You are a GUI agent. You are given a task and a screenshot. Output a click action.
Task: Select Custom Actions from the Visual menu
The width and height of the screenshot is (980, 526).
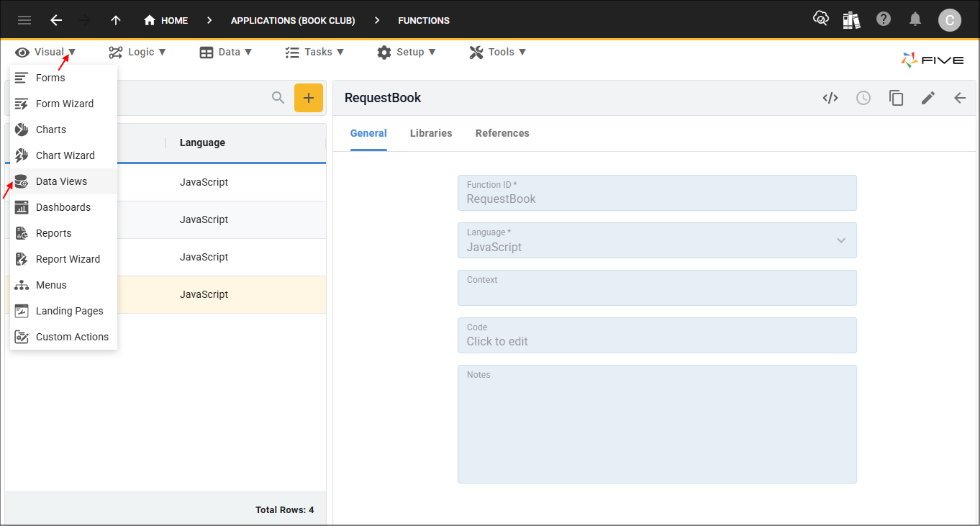tap(73, 336)
